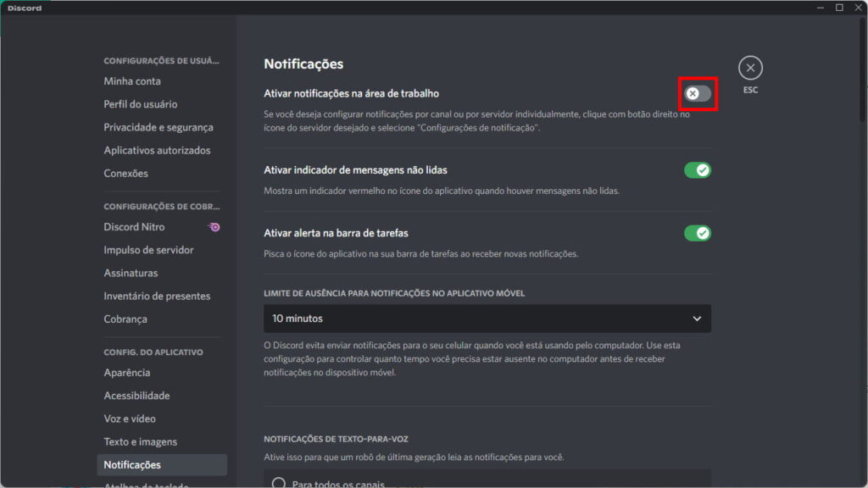Disable unread messages indicator toggle
The image size is (868, 488).
pos(698,170)
